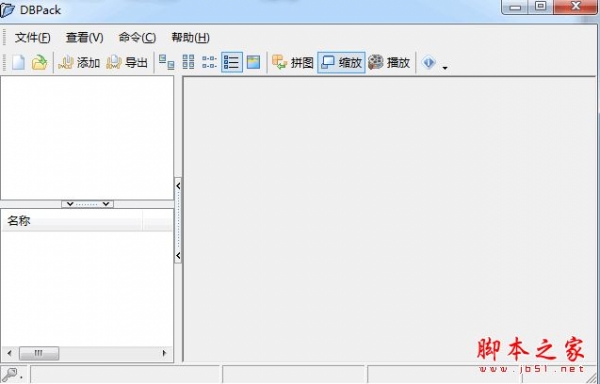Click the DBPack title bar app icon
Image resolution: width=600 pixels, height=384 pixels.
pos(7,10)
